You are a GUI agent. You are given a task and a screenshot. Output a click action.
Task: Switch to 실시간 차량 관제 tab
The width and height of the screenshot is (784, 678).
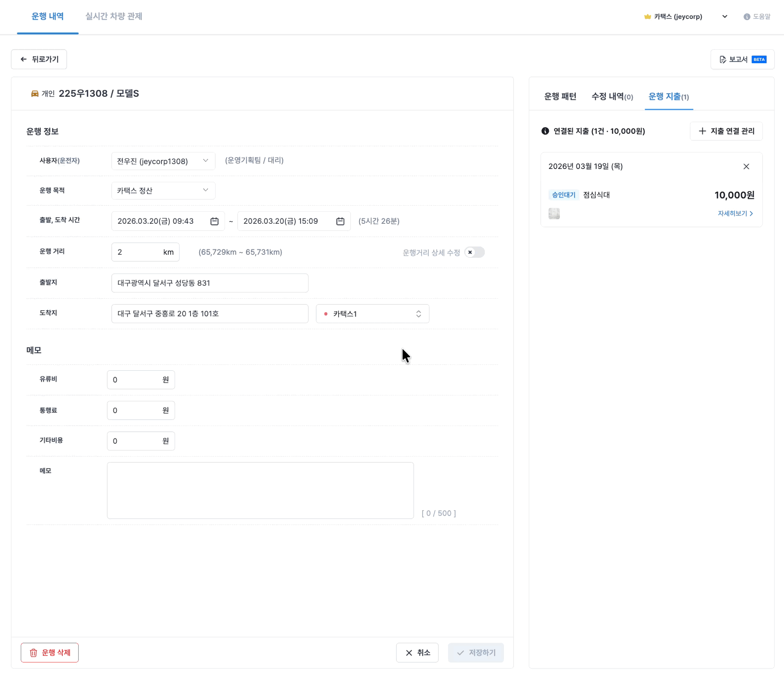pyautogui.click(x=114, y=16)
